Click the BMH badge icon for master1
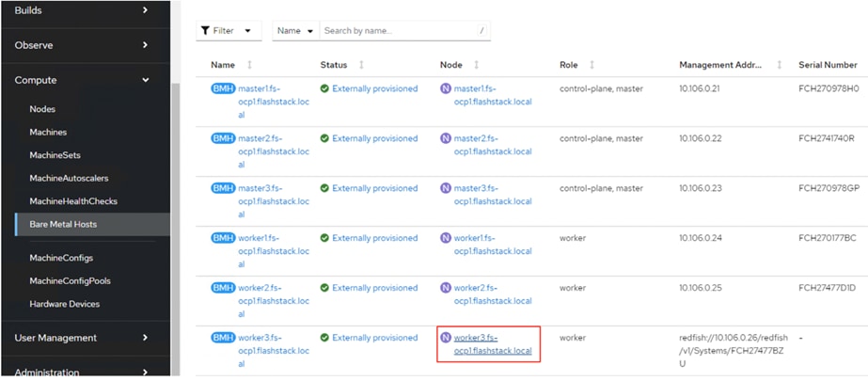Image resolution: width=868 pixels, height=381 pixels. coord(223,88)
